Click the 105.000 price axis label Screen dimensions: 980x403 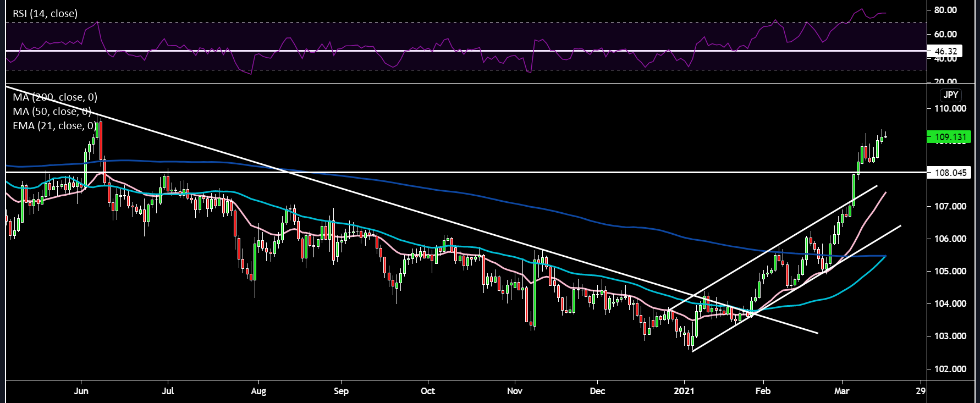(x=950, y=271)
